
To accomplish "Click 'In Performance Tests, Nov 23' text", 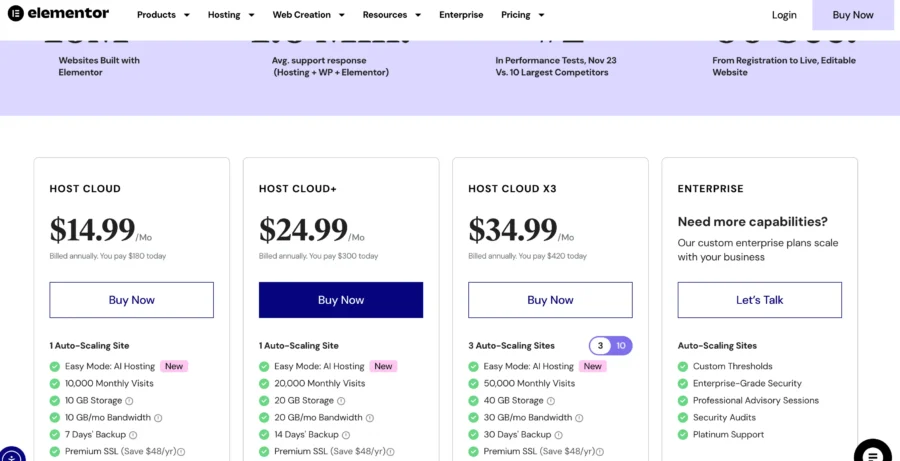I will tap(556, 60).
